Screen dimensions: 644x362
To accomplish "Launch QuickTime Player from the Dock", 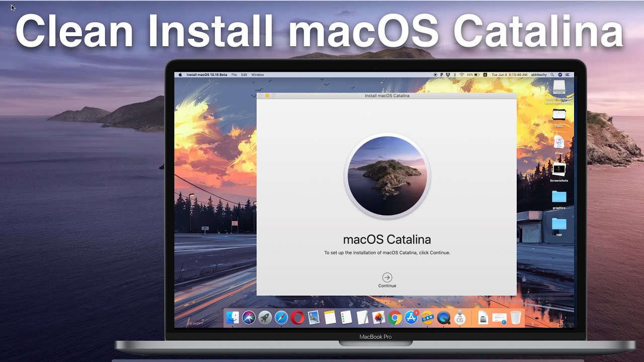I will [x=444, y=317].
